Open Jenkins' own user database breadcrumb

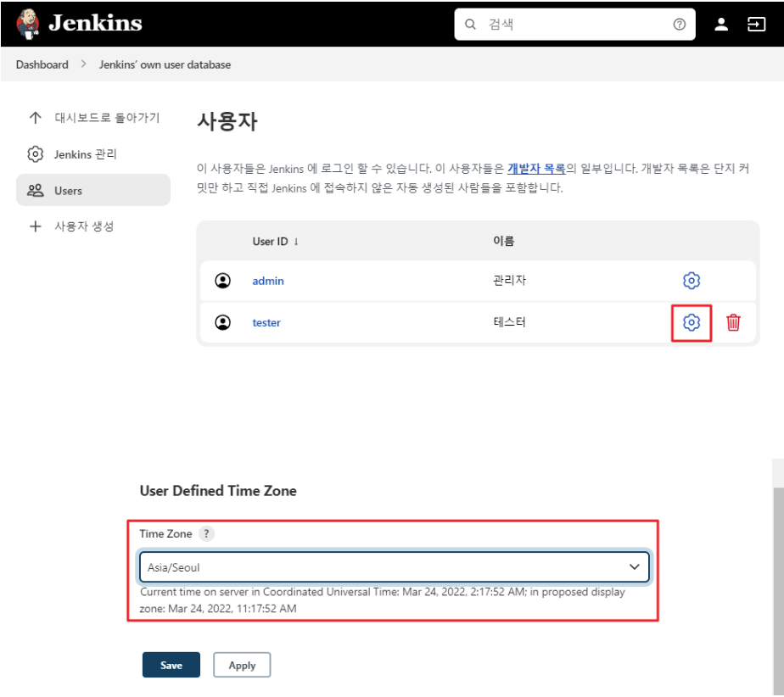pos(165,64)
